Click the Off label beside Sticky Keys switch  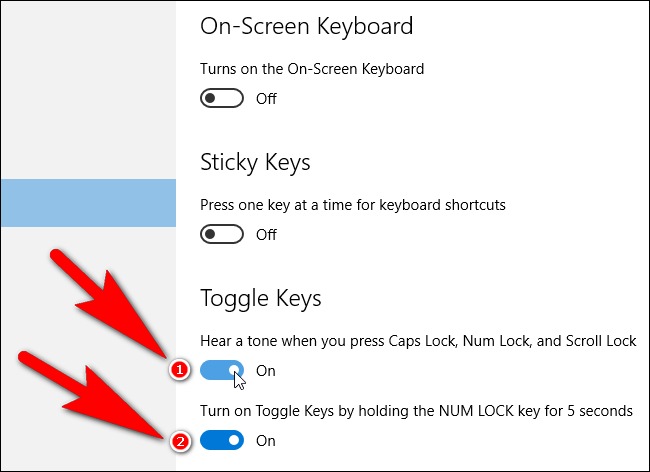266,234
